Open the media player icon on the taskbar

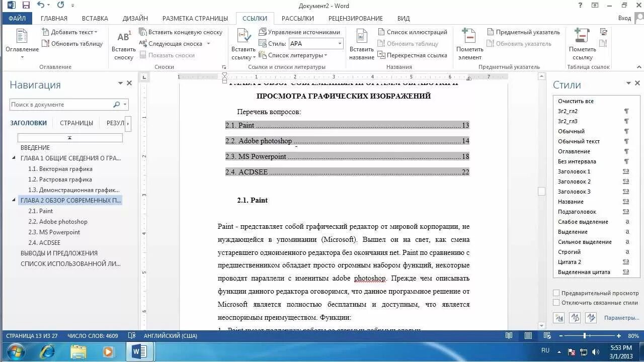pos(108,351)
